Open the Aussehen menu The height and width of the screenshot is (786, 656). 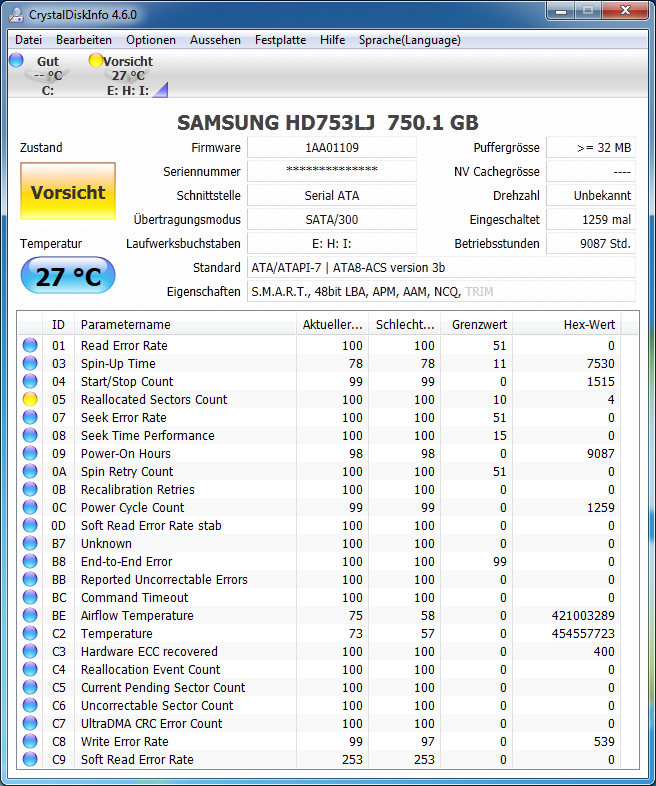pos(215,40)
